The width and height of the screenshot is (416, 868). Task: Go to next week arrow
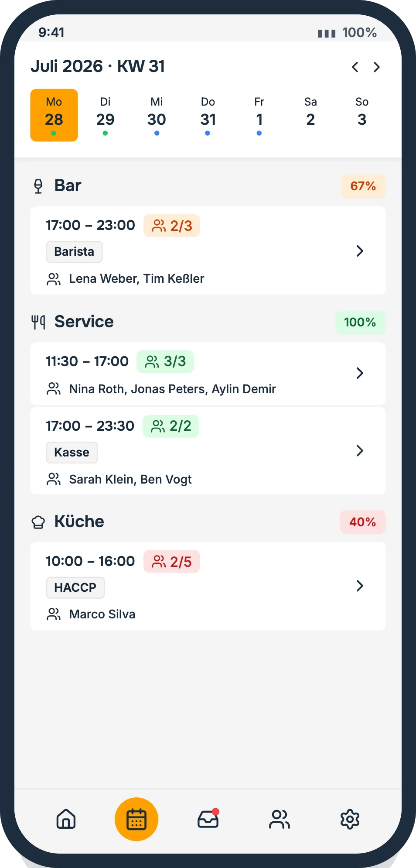377,67
